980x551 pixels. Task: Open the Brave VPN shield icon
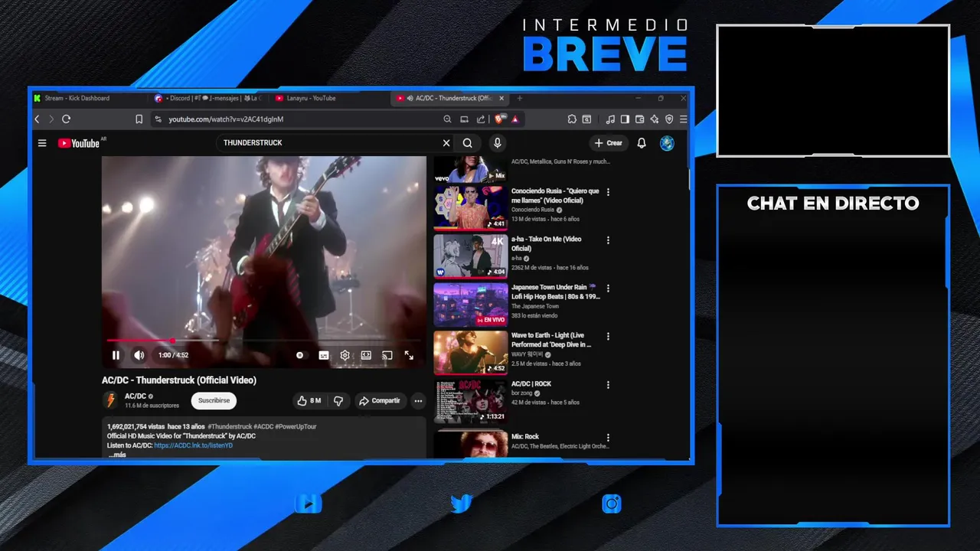click(x=669, y=119)
